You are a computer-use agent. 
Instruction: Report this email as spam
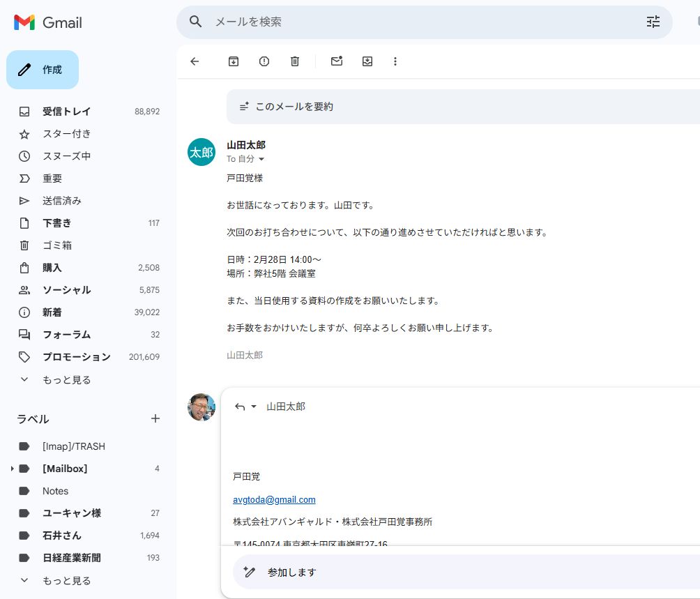(264, 61)
